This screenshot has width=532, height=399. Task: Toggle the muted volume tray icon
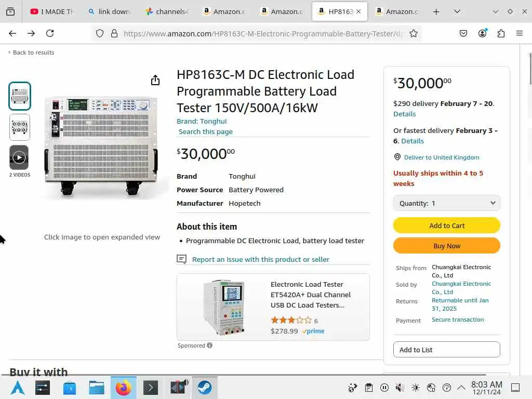tap(400, 388)
